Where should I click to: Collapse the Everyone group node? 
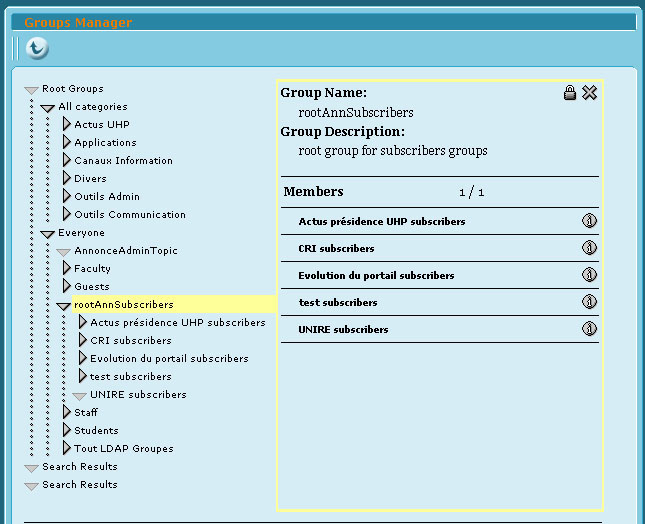(47, 234)
